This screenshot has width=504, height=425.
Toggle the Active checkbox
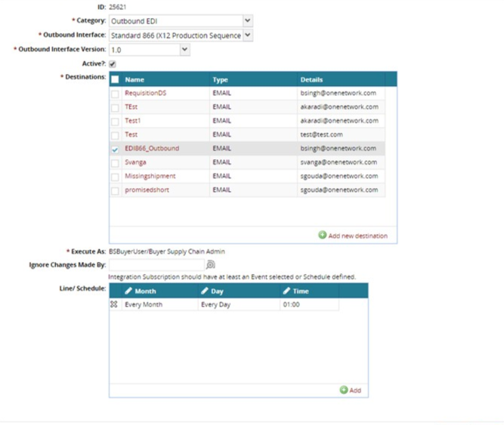point(112,64)
